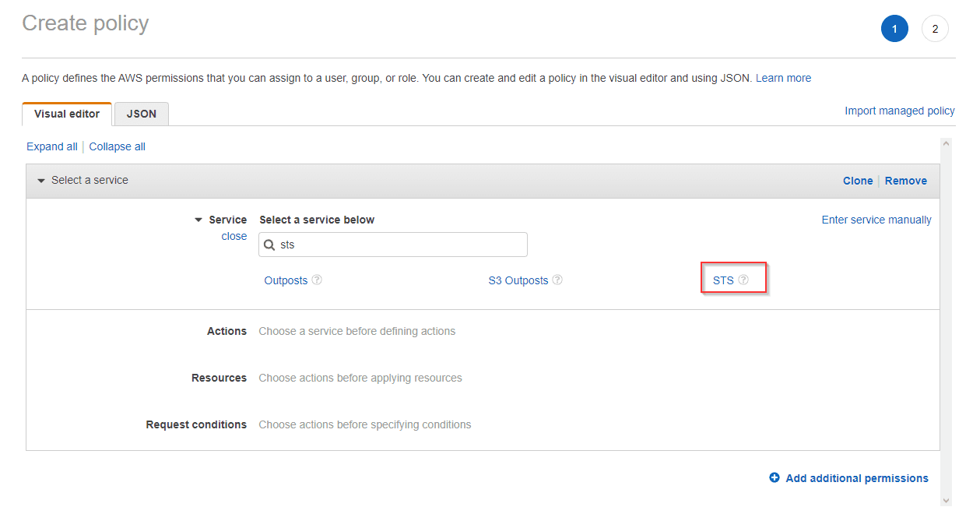Collapse the Service row disclosure triangle
The image size is (980, 507).
click(x=198, y=220)
